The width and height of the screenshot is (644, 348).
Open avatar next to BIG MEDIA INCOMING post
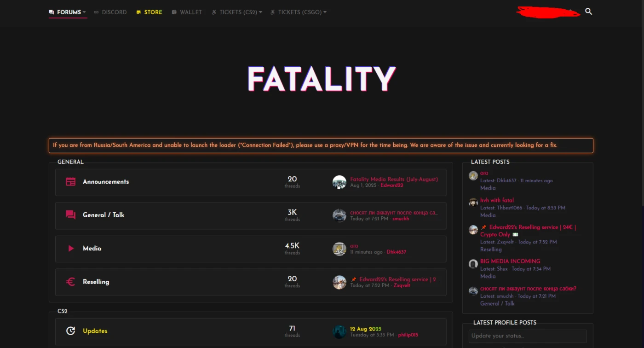[473, 264]
